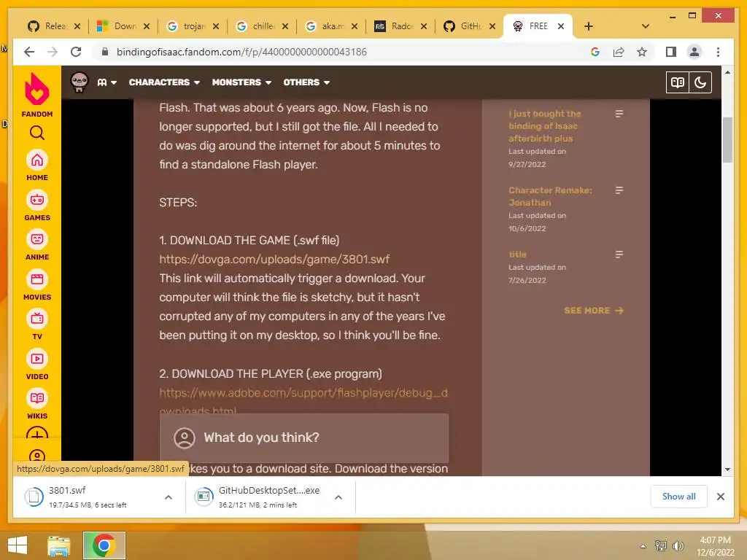
Task: Open 'Character Remake: Jonathan' post
Action: (550, 196)
